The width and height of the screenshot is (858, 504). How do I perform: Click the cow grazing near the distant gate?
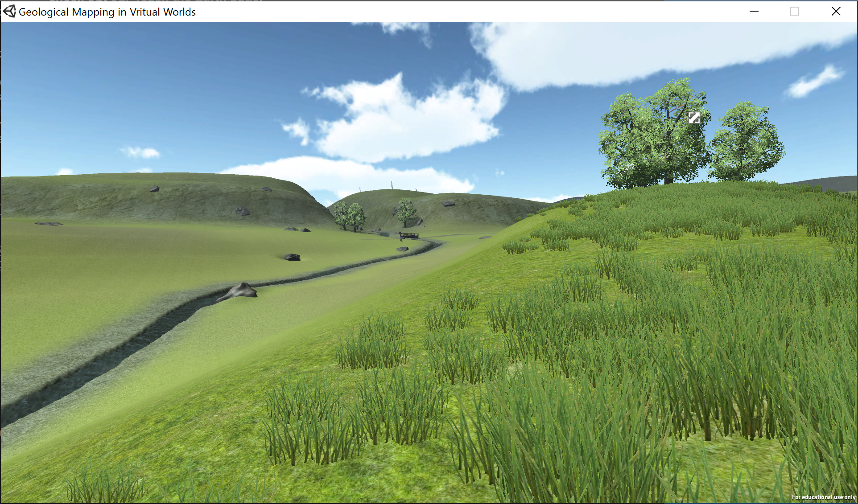[x=401, y=241]
